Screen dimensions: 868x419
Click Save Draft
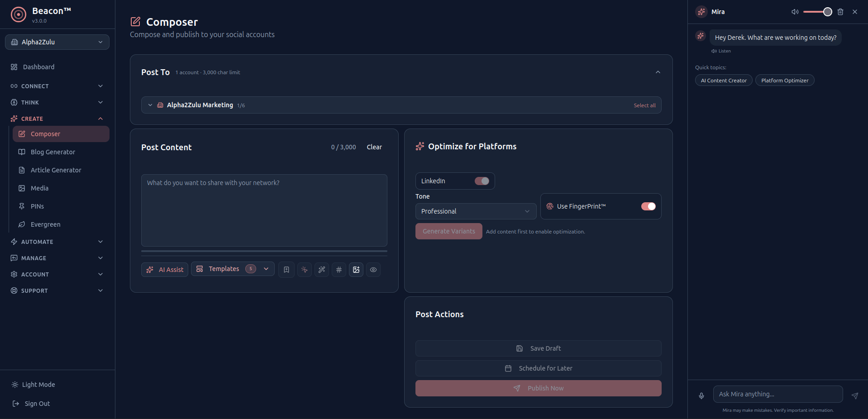click(539, 348)
